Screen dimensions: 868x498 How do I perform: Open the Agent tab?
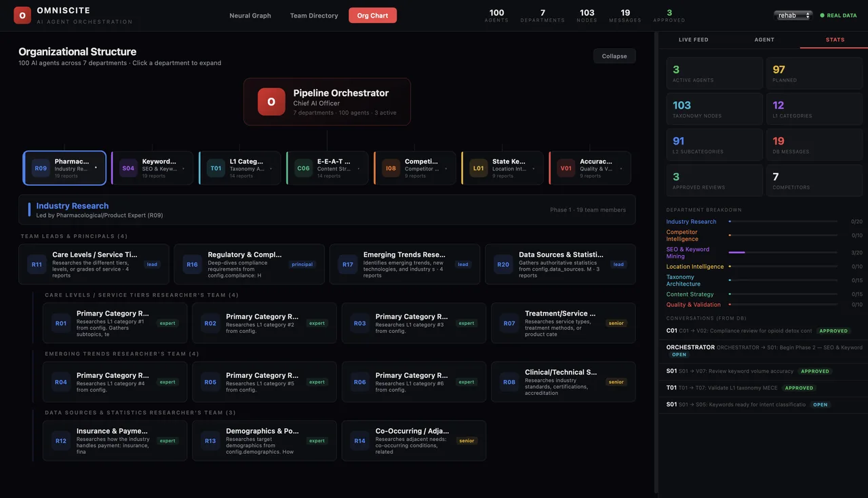click(764, 40)
